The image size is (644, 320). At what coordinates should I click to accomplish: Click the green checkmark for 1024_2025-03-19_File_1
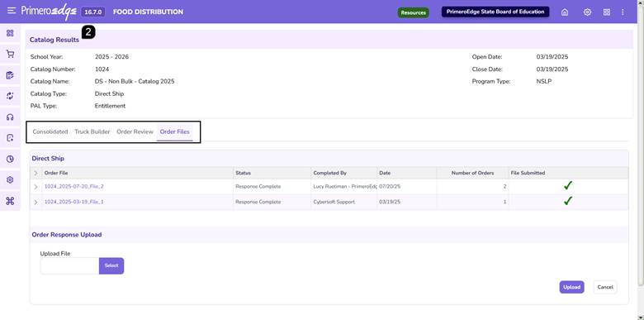tap(567, 201)
